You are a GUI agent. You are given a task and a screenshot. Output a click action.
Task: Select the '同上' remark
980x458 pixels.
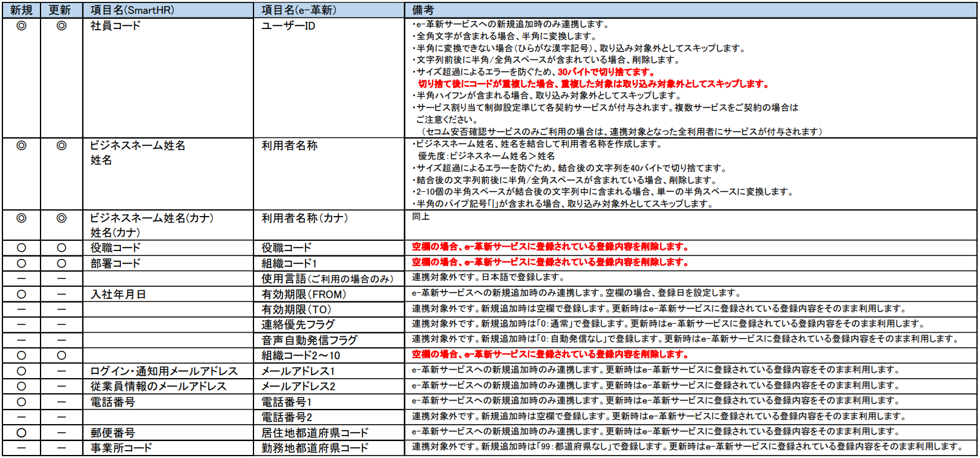coord(421,216)
